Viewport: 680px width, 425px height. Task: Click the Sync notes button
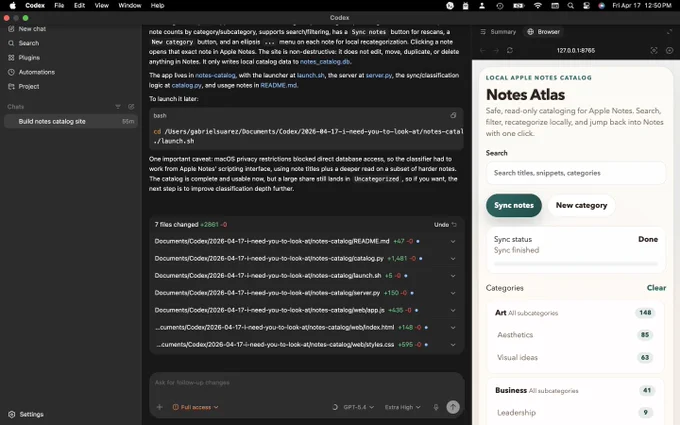[514, 205]
